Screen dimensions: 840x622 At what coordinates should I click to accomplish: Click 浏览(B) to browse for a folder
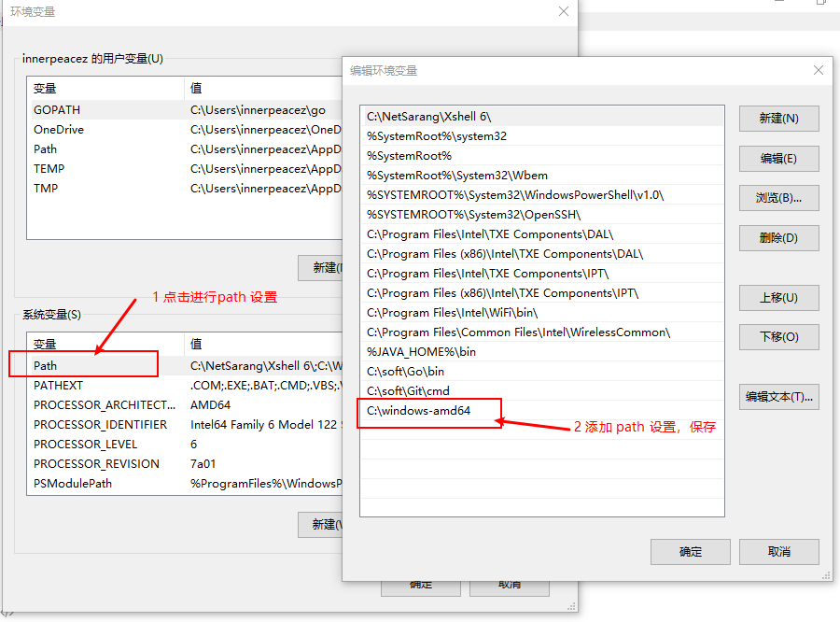click(778, 197)
